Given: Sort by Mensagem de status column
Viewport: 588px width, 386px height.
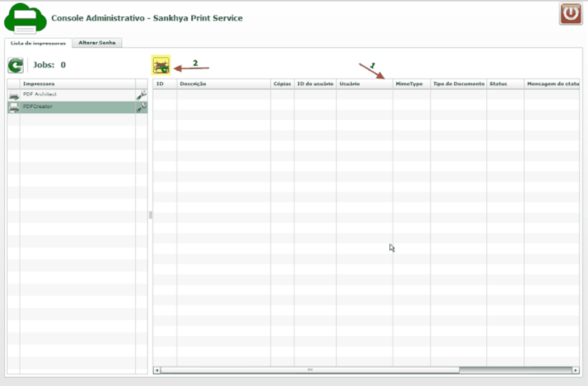Looking at the screenshot, I should [x=552, y=84].
